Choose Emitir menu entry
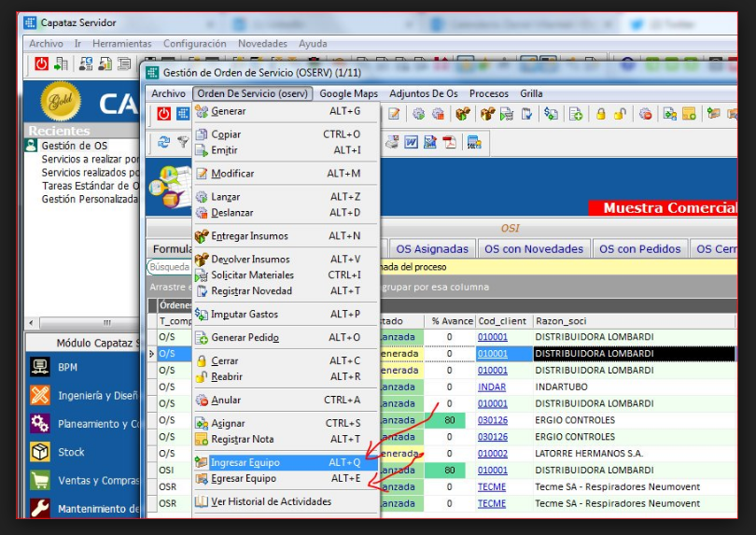 [286, 150]
